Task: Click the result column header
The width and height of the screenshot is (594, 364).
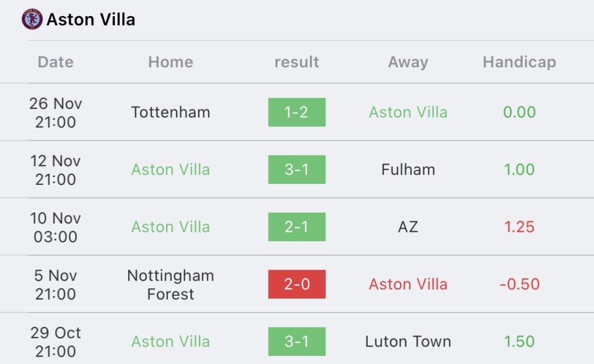Action: (296, 62)
